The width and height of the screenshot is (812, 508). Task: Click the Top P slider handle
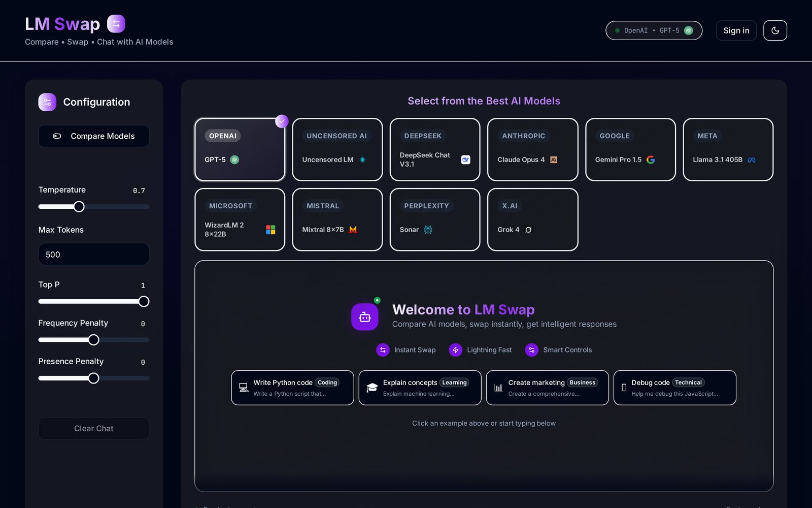tap(144, 301)
